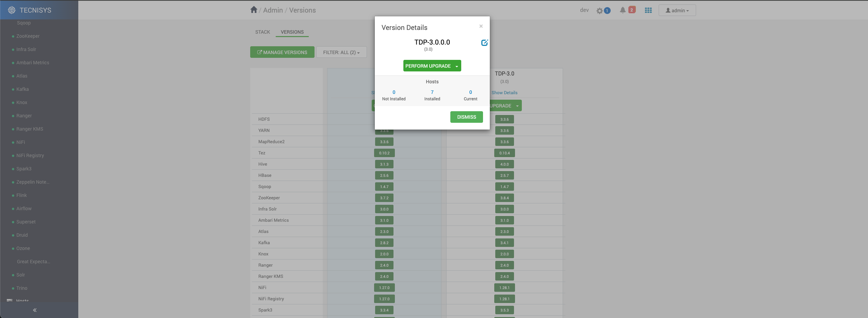868x318 pixels.
Task: Open the admin user dropdown
Action: pos(677,11)
